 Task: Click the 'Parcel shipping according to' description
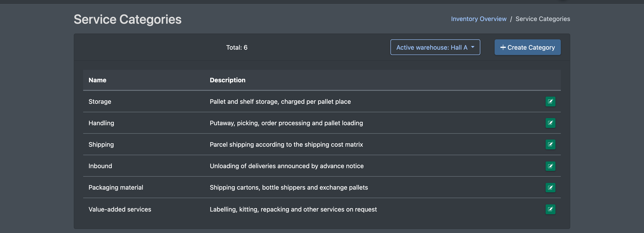click(286, 144)
